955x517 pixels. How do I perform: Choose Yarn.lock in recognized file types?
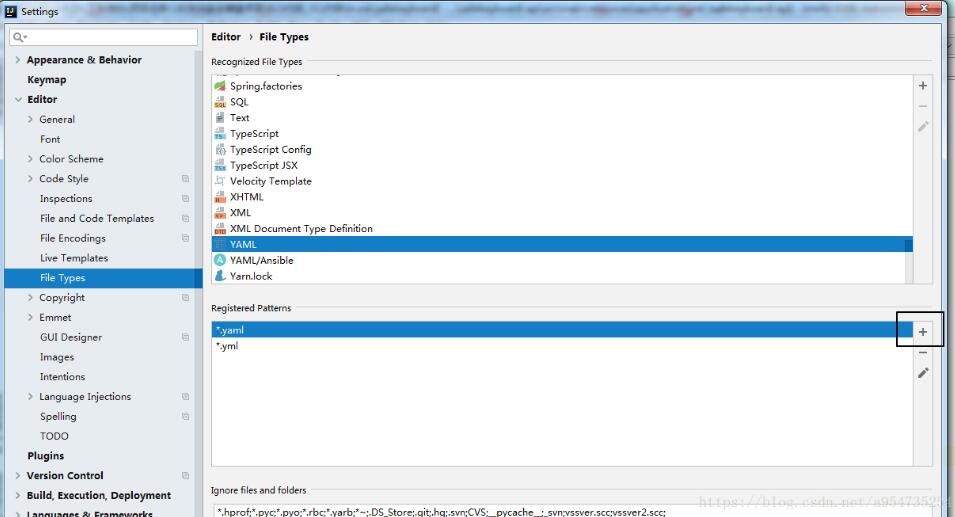point(250,276)
